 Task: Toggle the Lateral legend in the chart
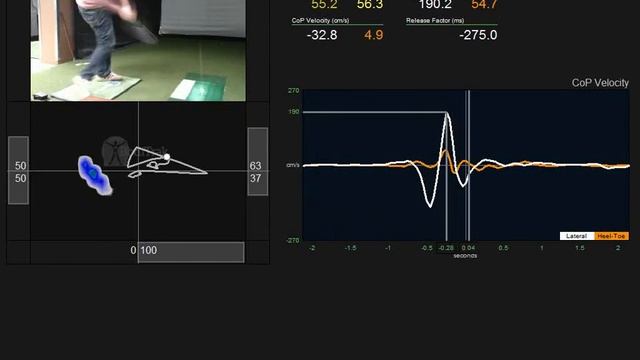pyautogui.click(x=576, y=236)
